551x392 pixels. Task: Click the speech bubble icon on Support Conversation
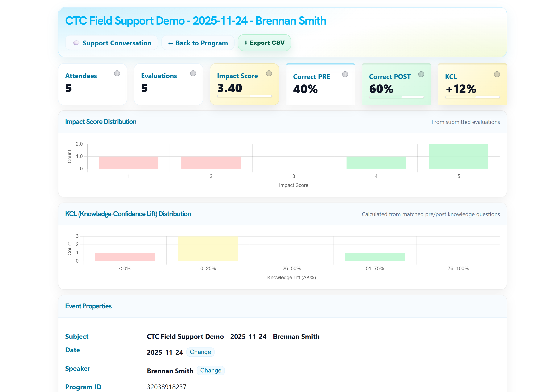(76, 43)
